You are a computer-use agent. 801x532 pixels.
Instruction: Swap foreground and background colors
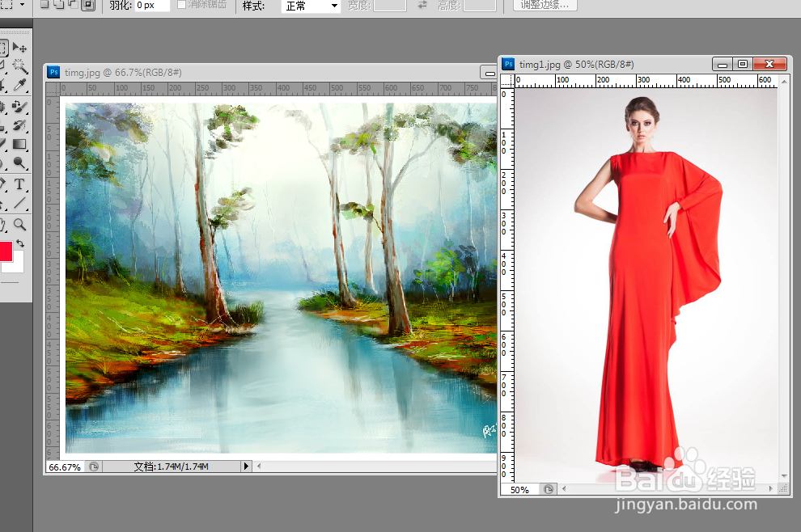[x=20, y=243]
